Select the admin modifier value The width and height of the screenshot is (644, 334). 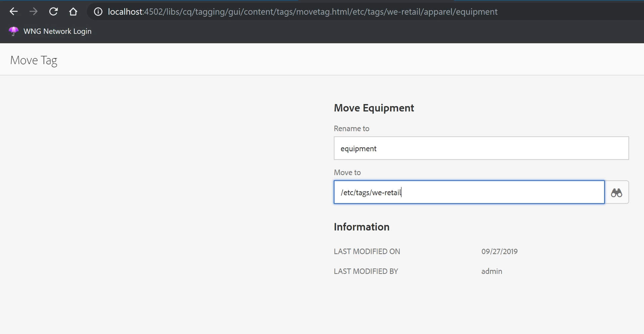point(491,271)
